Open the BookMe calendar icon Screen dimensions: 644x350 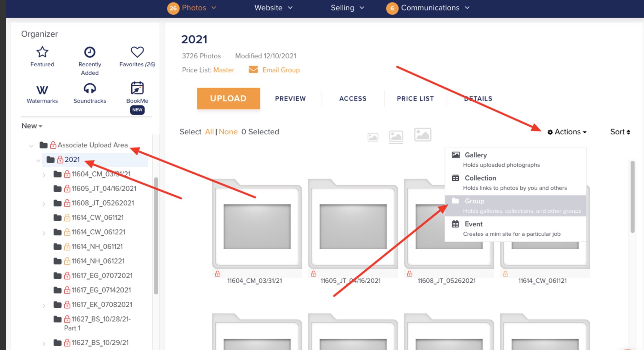137,88
